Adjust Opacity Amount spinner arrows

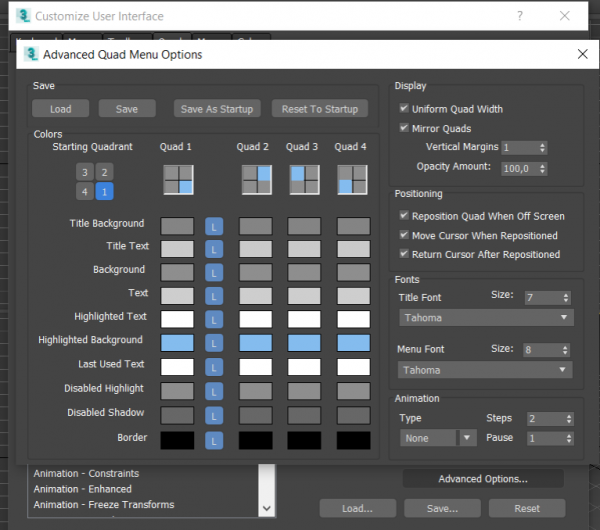(x=542, y=169)
